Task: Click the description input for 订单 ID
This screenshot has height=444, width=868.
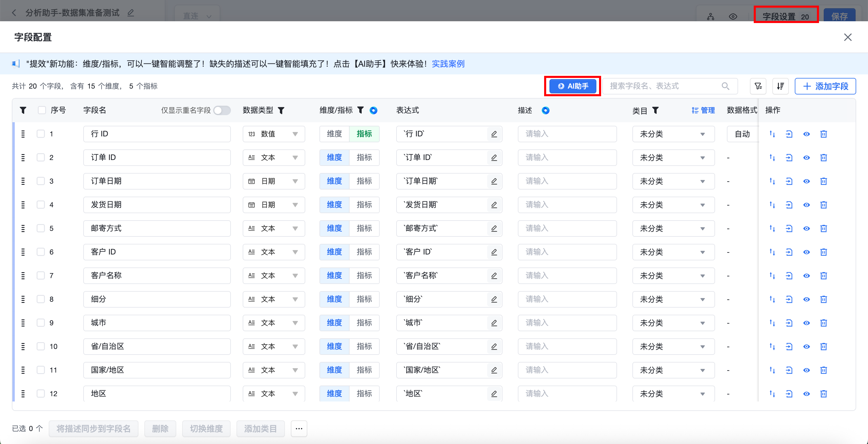Action: coord(567,158)
